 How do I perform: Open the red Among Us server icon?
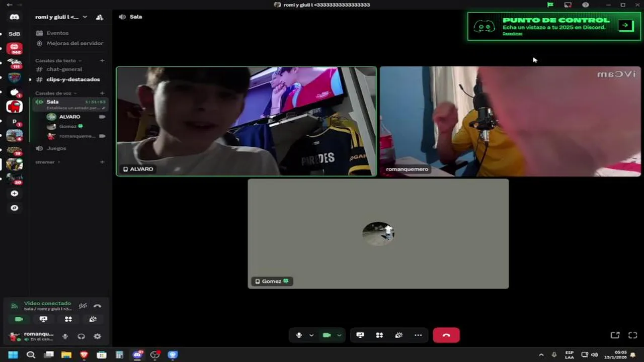14,106
